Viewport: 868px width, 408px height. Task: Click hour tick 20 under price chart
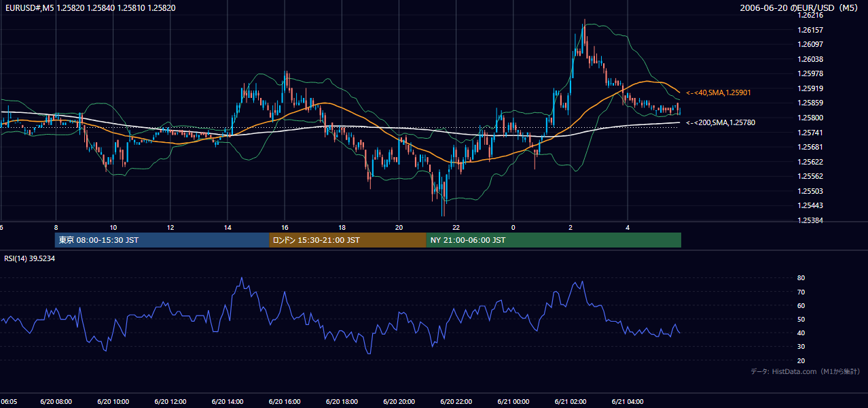399,227
